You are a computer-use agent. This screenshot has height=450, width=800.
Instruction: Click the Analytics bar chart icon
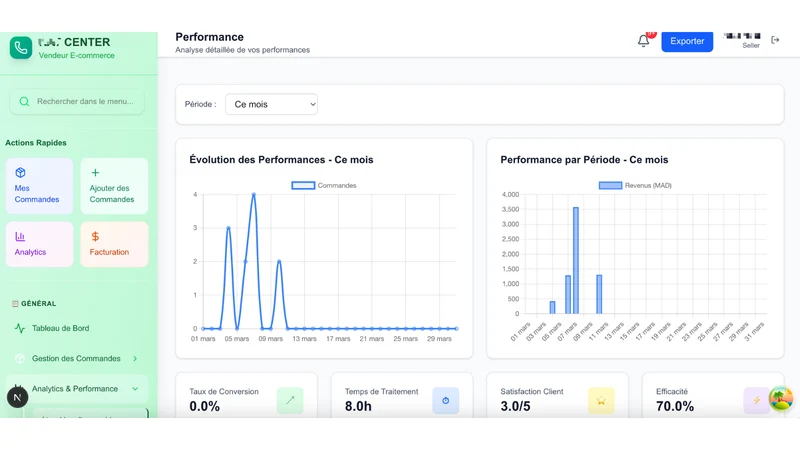click(x=20, y=236)
